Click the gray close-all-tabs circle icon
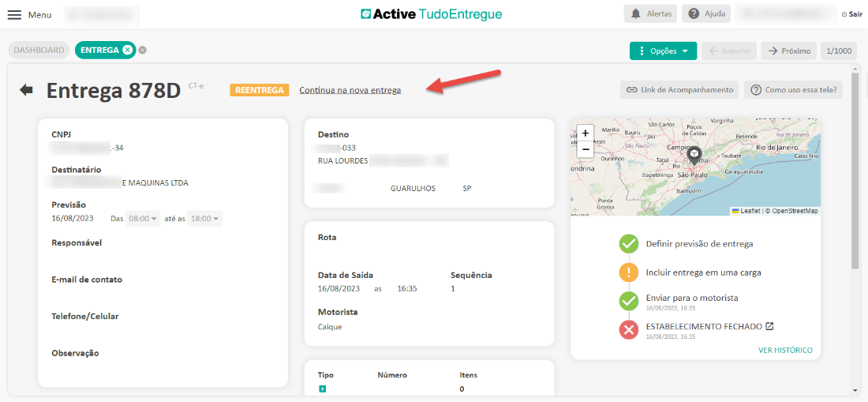The image size is (868, 402). [142, 50]
